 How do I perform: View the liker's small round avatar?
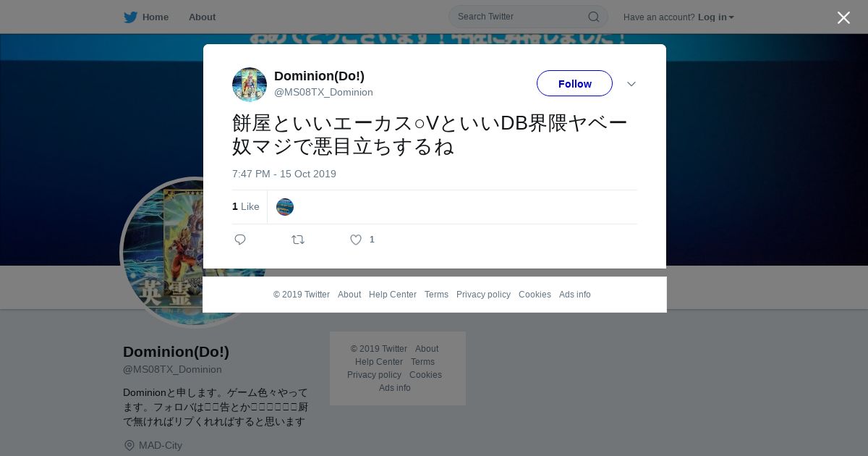pos(285,207)
